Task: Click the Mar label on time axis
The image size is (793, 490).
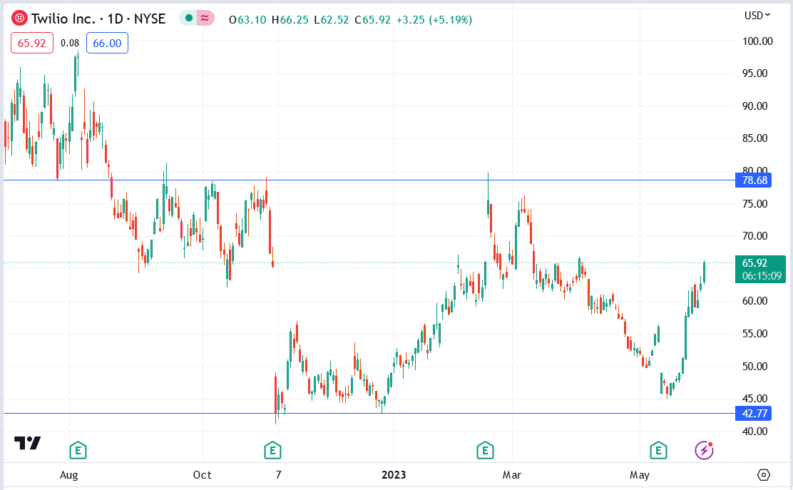Action: click(511, 475)
